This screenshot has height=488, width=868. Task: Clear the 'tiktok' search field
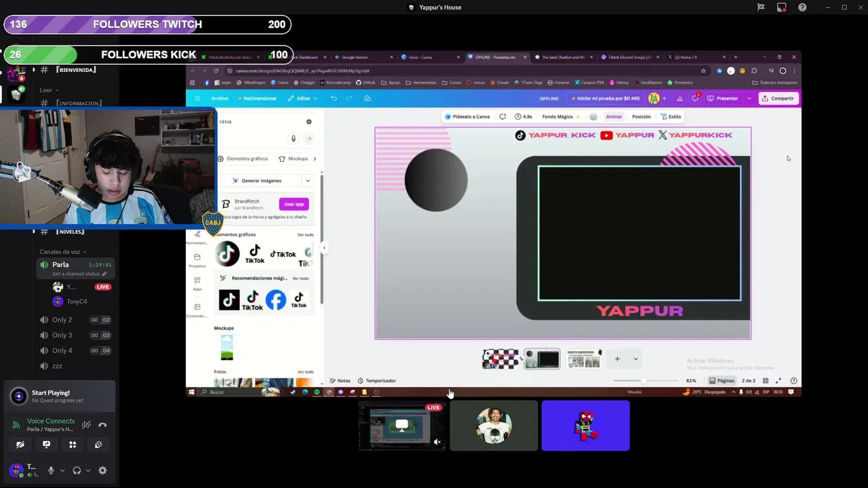(x=309, y=122)
